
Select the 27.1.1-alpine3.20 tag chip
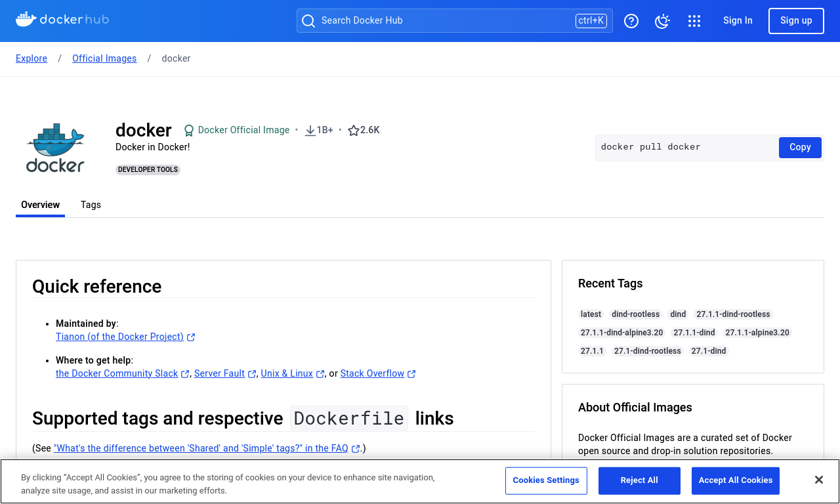click(x=757, y=333)
